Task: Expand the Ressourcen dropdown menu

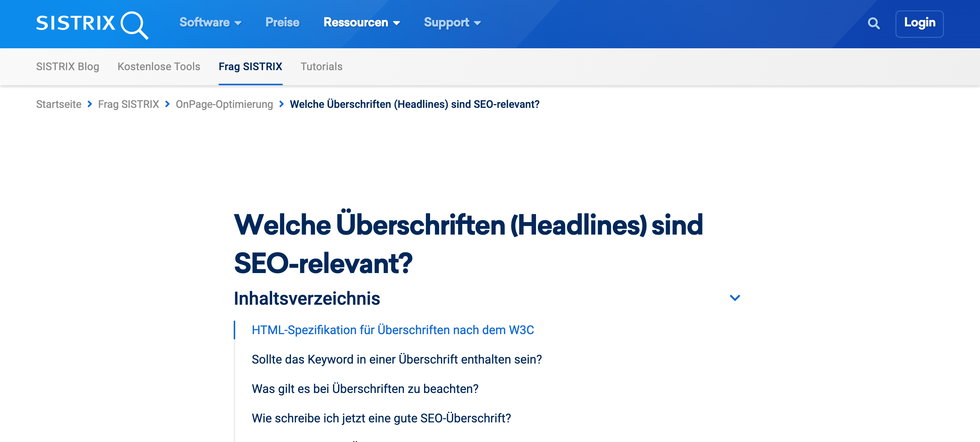Action: (x=361, y=23)
